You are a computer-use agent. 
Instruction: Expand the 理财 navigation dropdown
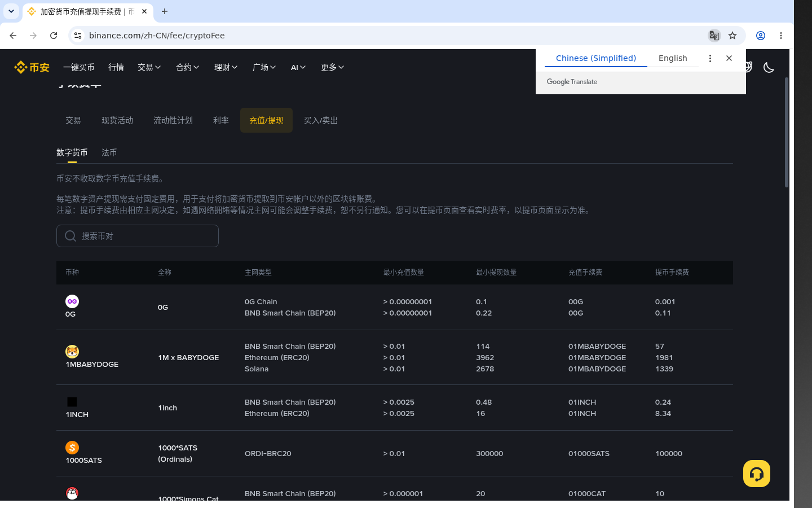tap(226, 67)
